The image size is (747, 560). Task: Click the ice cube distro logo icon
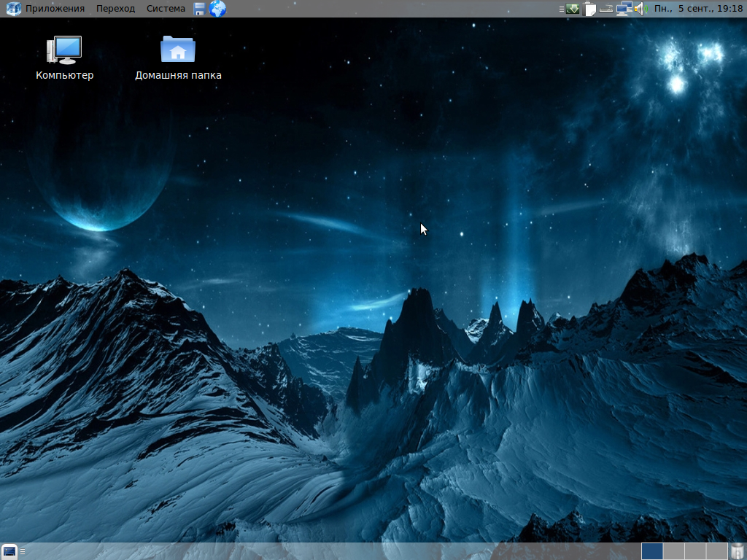coord(13,9)
